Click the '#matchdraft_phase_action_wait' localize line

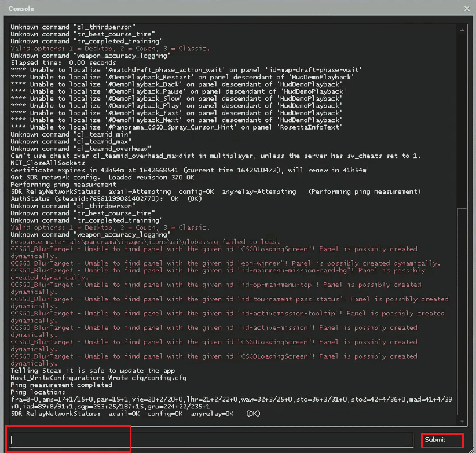[186, 70]
